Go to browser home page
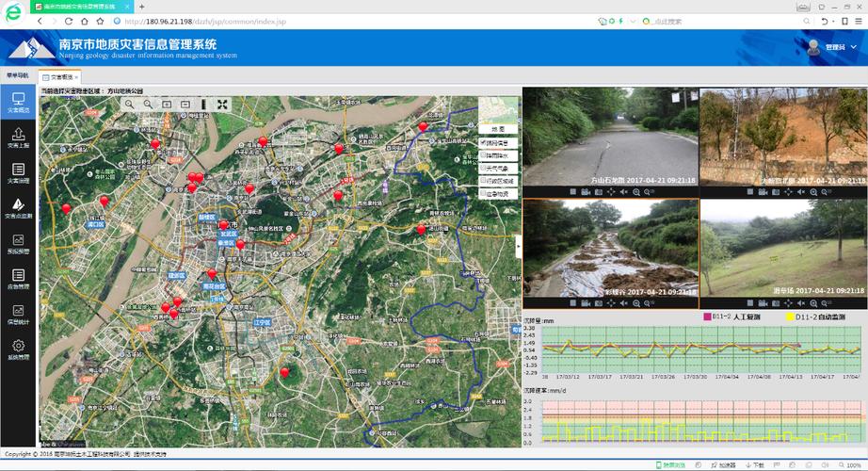 pyautogui.click(x=84, y=21)
